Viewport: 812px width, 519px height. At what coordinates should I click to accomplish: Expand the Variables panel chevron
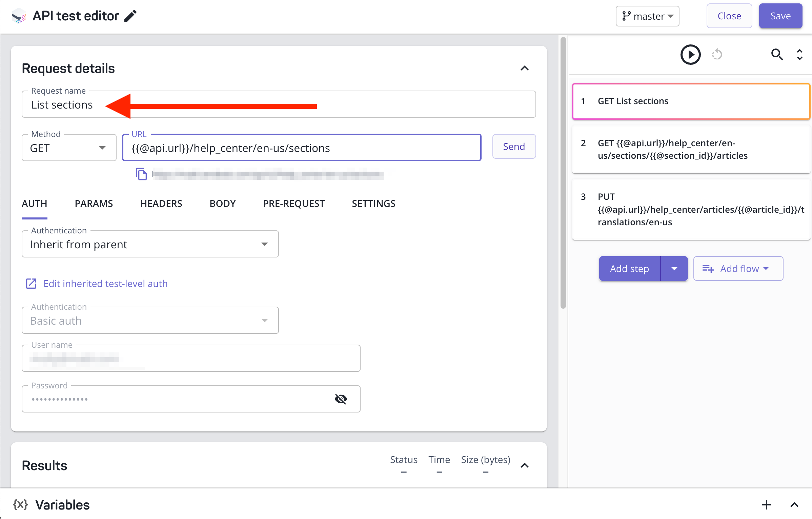pos(794,505)
